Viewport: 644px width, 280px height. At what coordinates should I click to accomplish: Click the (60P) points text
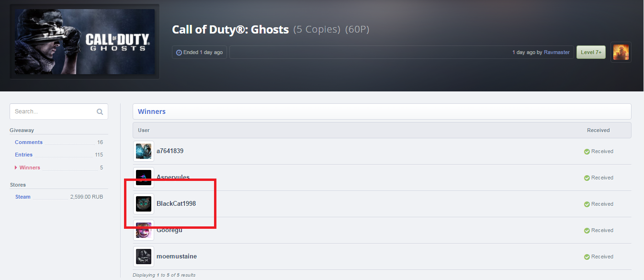[357, 30]
